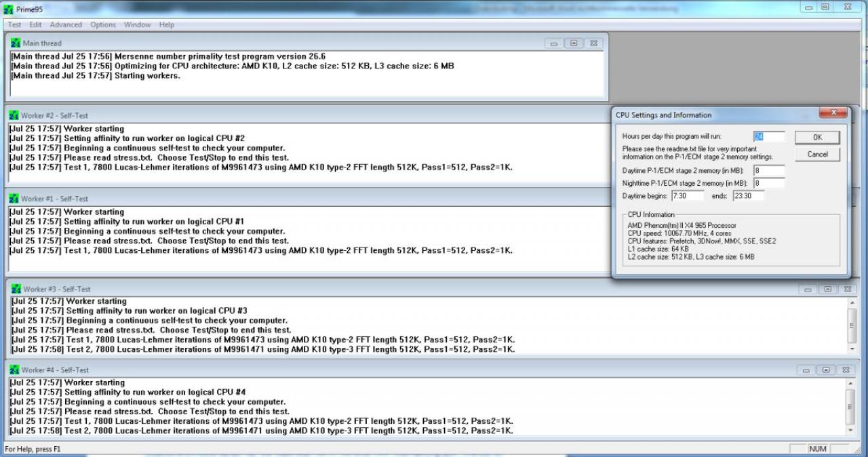Minimize the Worker #3 window

click(808, 290)
